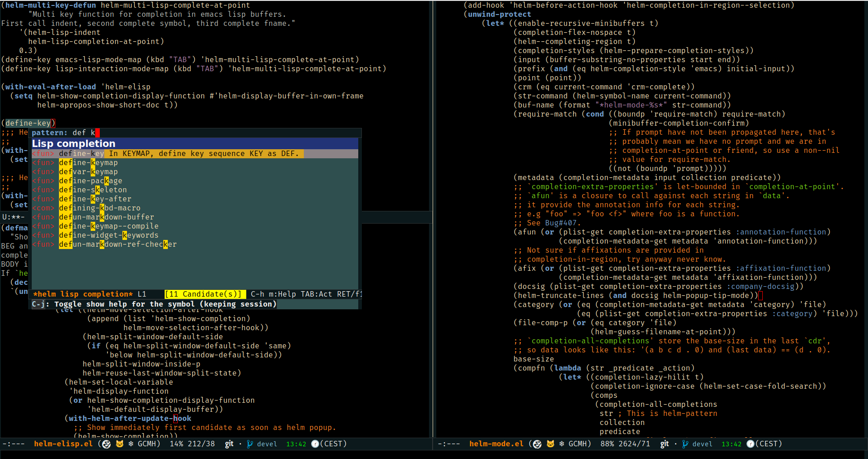The width and height of the screenshot is (868, 459).
Task: Click the (define-key) form at point
Action: click(x=28, y=123)
